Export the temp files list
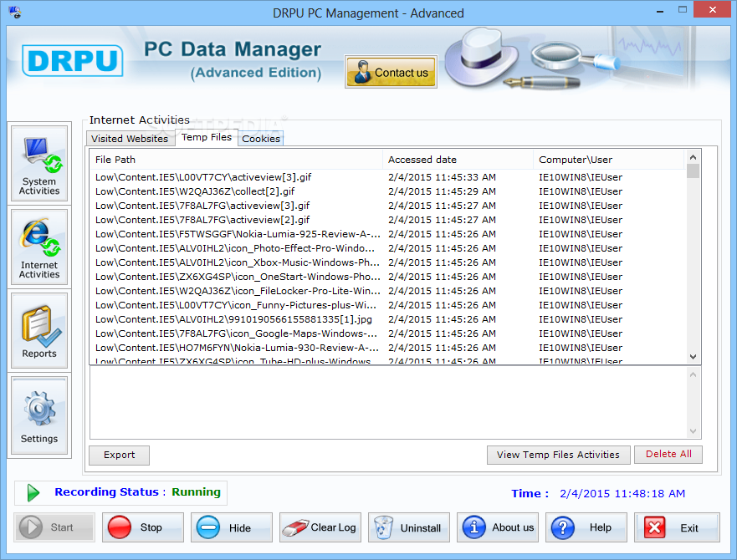The image size is (737, 560). coord(120,456)
